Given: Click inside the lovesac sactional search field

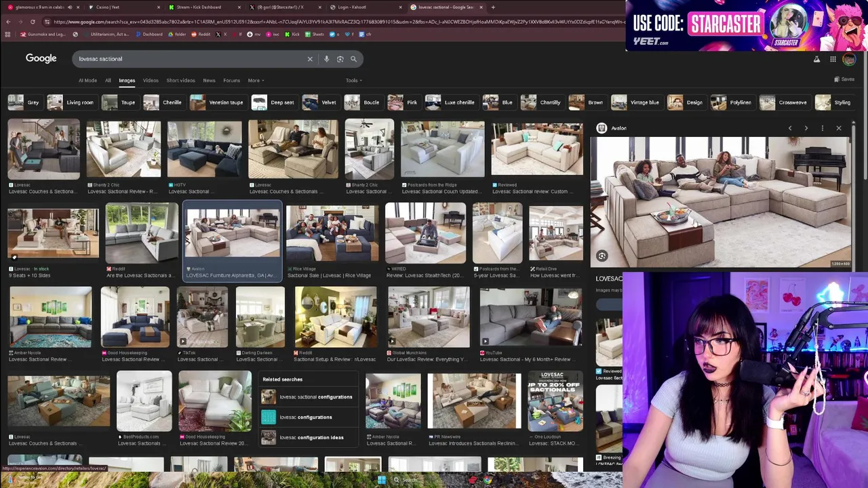Looking at the screenshot, I should click(190, 59).
